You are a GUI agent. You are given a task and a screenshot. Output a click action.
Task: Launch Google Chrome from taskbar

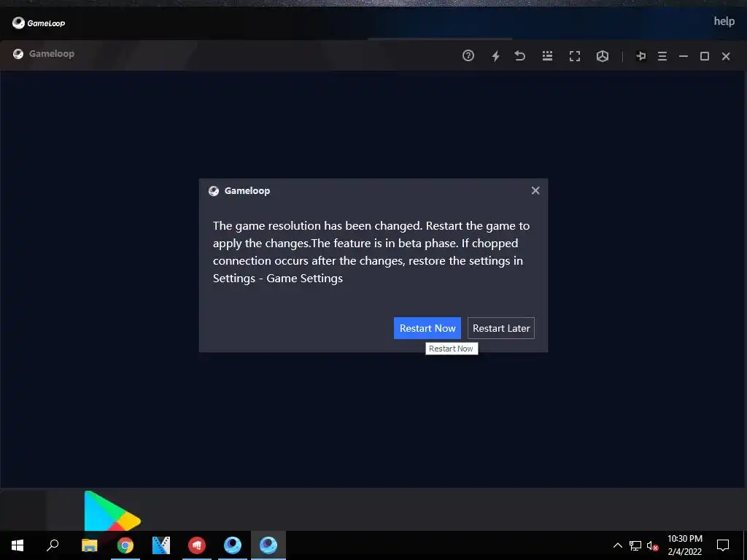click(125, 545)
